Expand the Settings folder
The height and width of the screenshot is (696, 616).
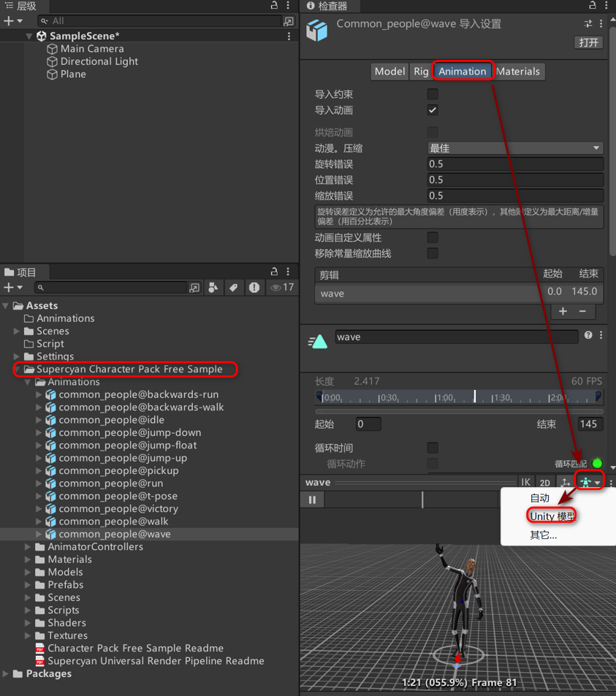[16, 356]
